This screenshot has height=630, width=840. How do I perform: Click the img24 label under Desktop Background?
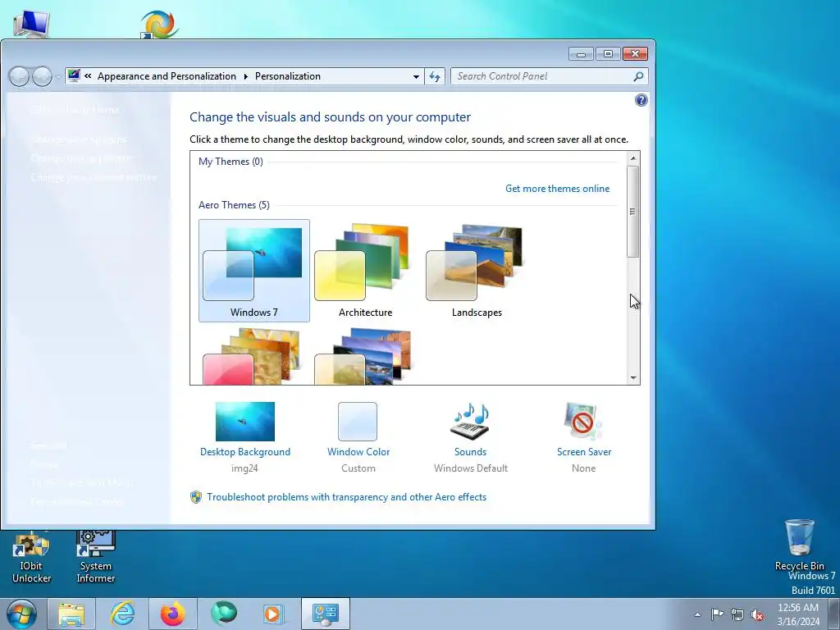244,468
